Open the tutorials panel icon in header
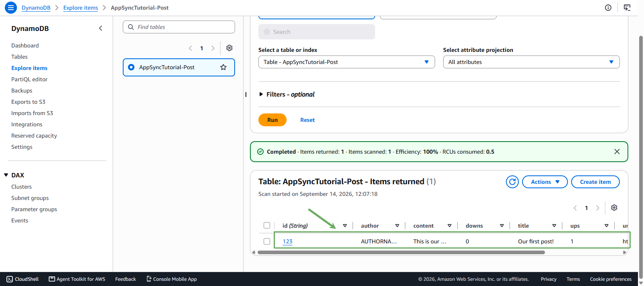 click(x=627, y=8)
